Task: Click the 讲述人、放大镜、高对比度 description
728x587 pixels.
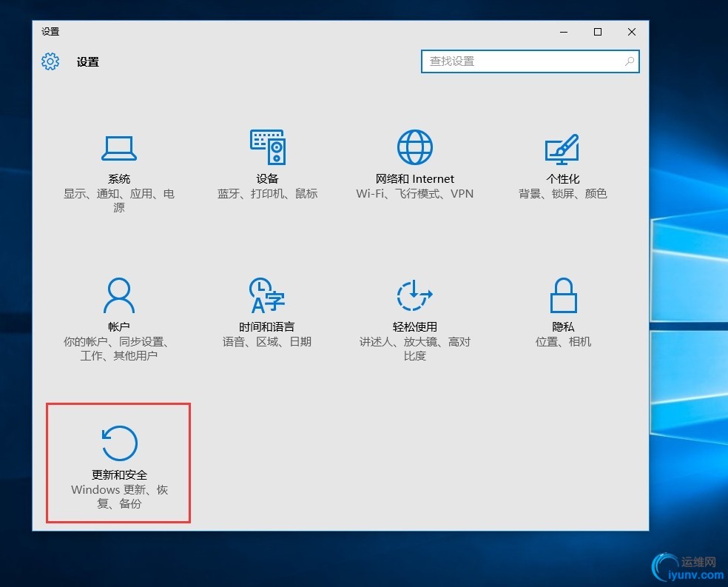Action: point(414,349)
